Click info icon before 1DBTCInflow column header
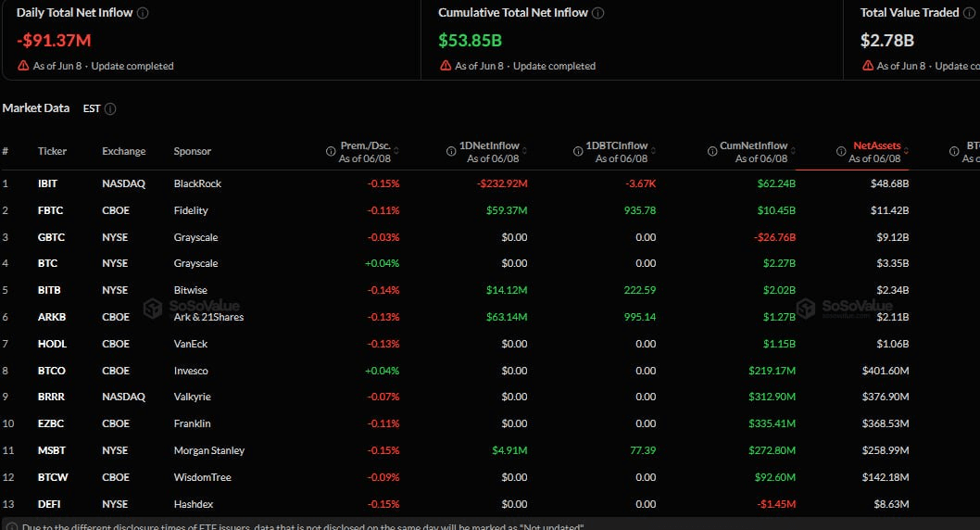Viewport: 980px width, 530px height. pyautogui.click(x=578, y=151)
